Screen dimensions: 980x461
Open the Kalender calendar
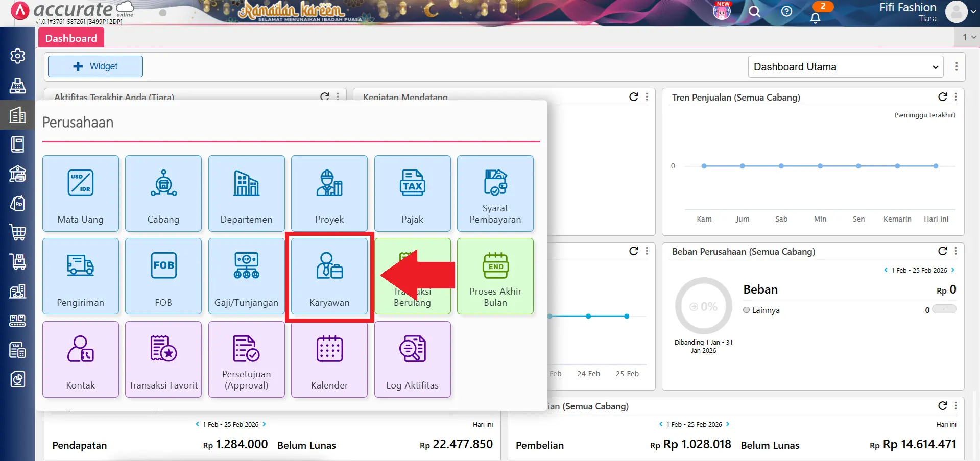pyautogui.click(x=329, y=359)
